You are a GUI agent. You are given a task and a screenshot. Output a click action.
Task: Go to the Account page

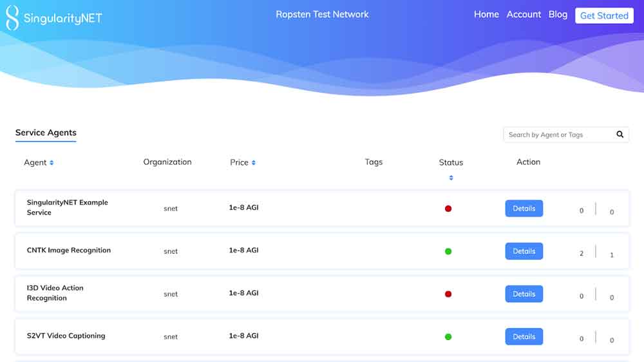coord(524,14)
